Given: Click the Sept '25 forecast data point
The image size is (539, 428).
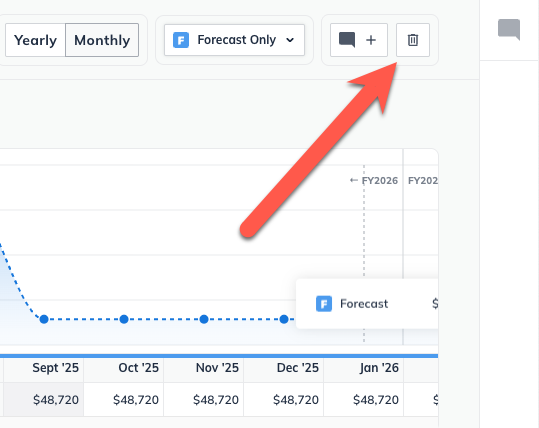Looking at the screenshot, I should 44,319.
